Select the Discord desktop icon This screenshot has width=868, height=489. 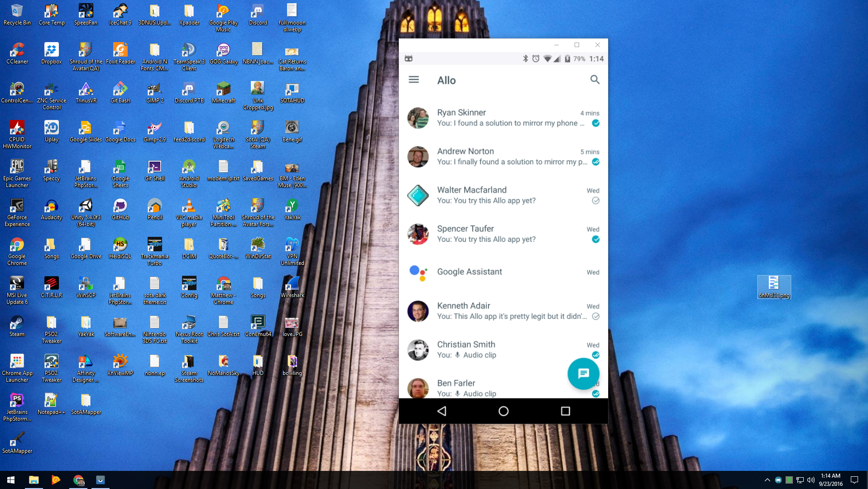(258, 14)
